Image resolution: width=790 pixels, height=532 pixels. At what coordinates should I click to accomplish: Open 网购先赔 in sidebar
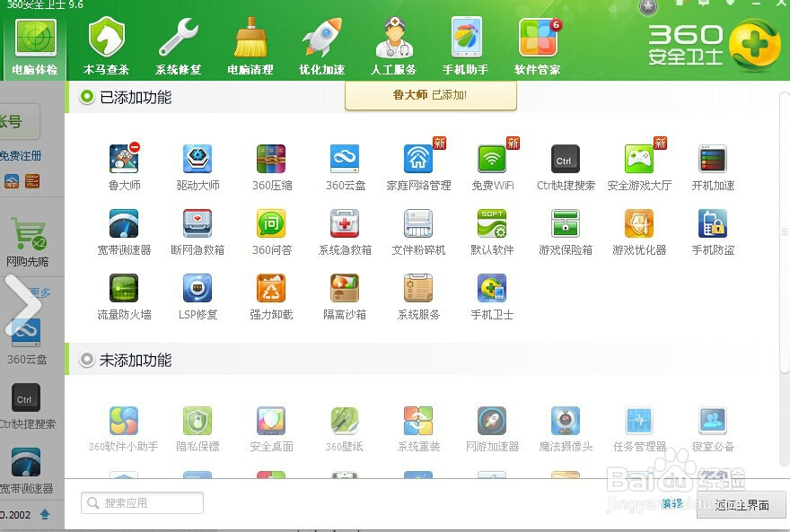pyautogui.click(x=28, y=241)
